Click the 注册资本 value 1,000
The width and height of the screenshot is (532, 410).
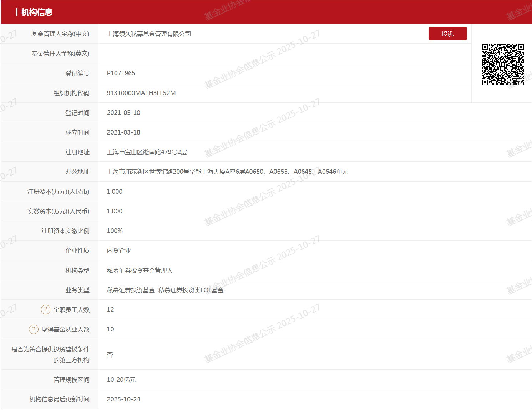(x=114, y=191)
